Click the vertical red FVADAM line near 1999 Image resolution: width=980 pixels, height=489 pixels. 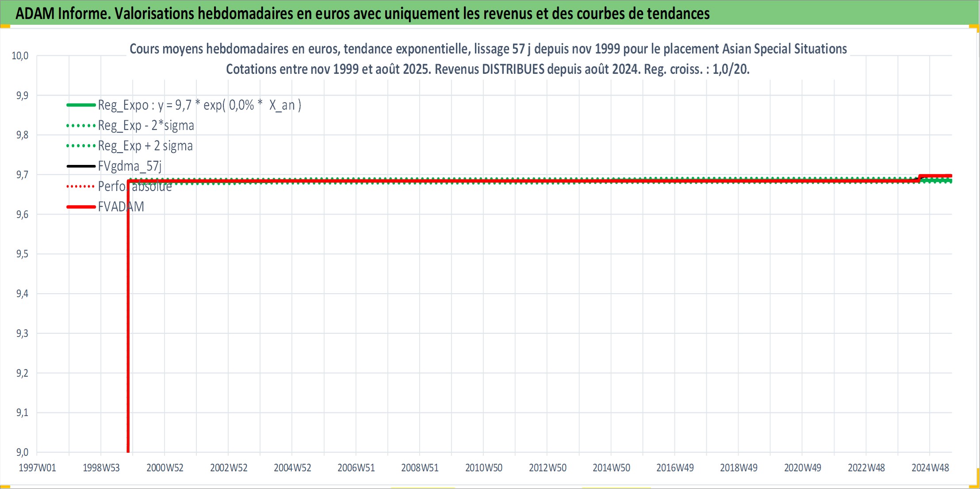tap(128, 316)
